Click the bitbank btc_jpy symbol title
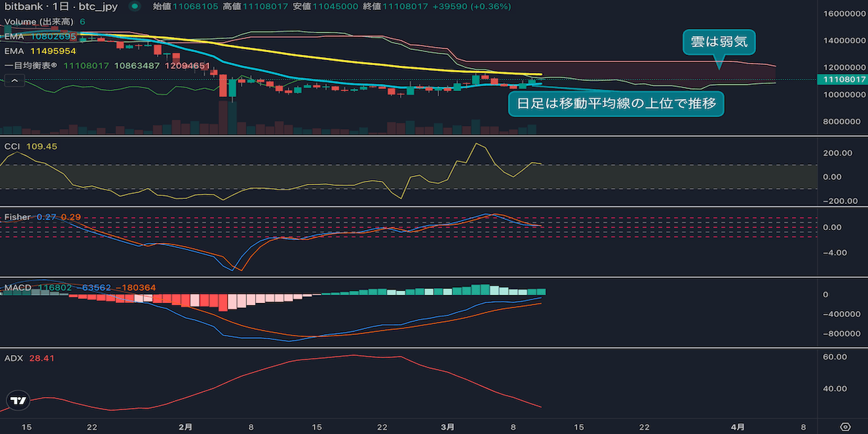 pyautogui.click(x=61, y=7)
